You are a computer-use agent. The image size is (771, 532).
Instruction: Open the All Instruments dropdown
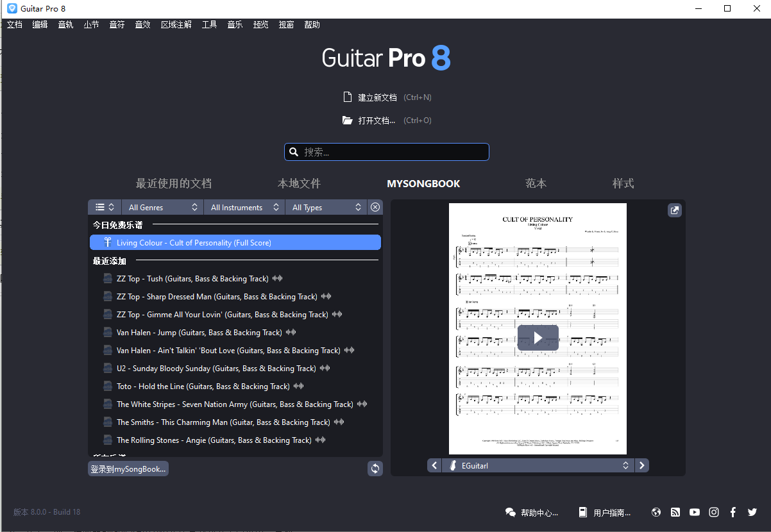tap(244, 206)
